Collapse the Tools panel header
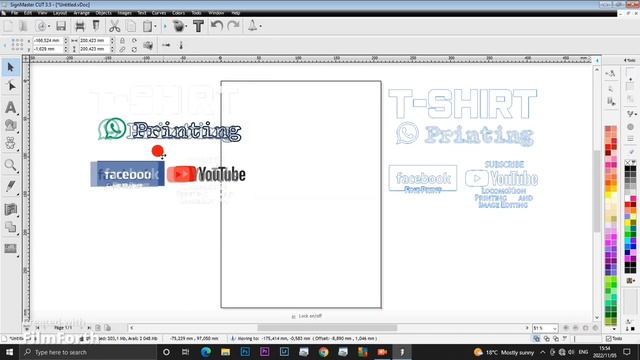This screenshot has width=640, height=360. click(x=629, y=60)
